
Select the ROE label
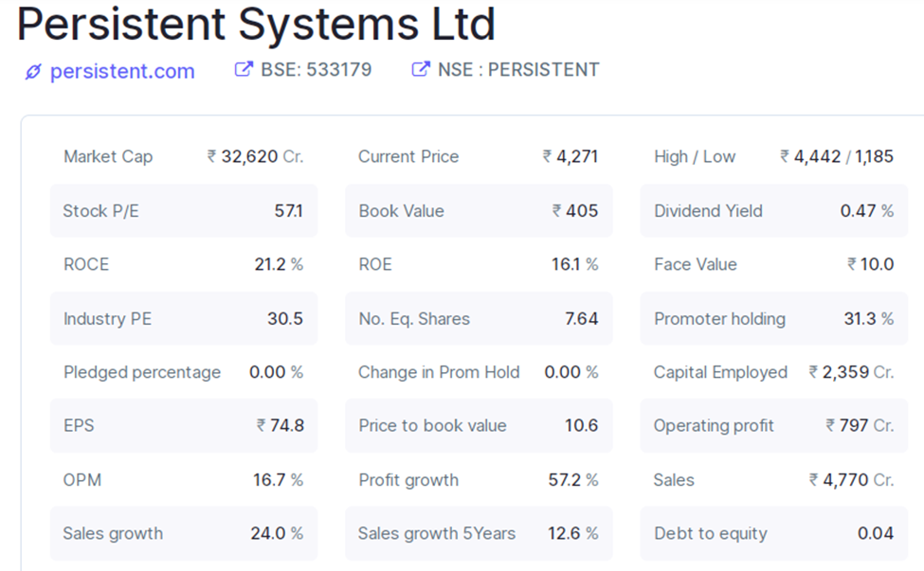pyautogui.click(x=375, y=264)
